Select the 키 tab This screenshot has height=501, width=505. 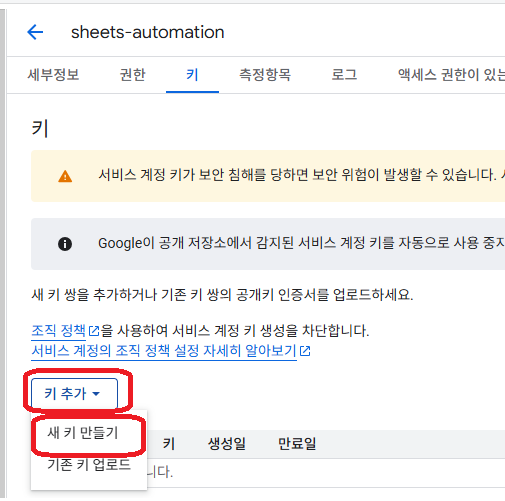(192, 75)
